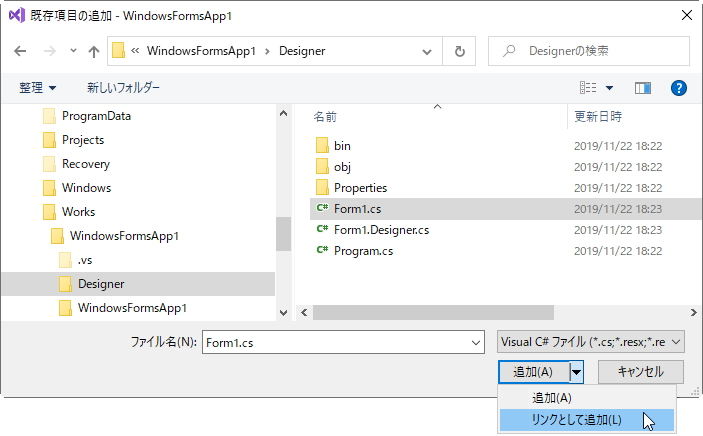This screenshot has width=703, height=436.
Task: Open the 整理 menu
Action: (x=37, y=87)
